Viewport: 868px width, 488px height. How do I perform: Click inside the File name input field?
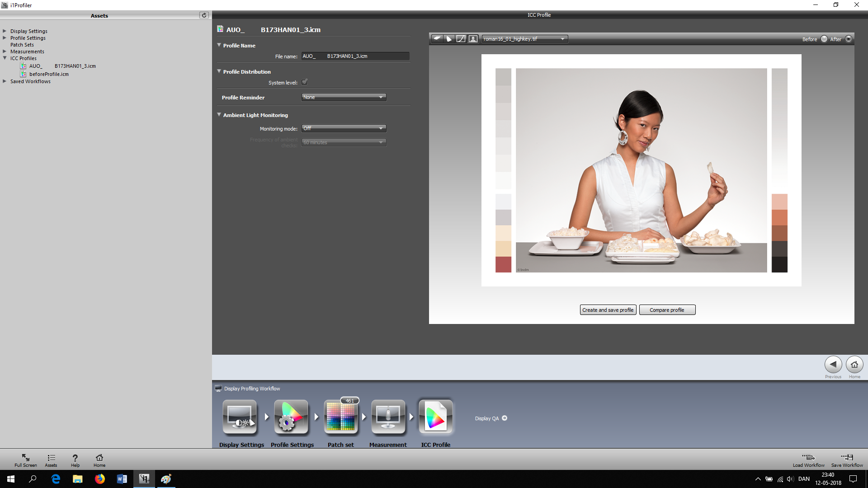click(355, 56)
